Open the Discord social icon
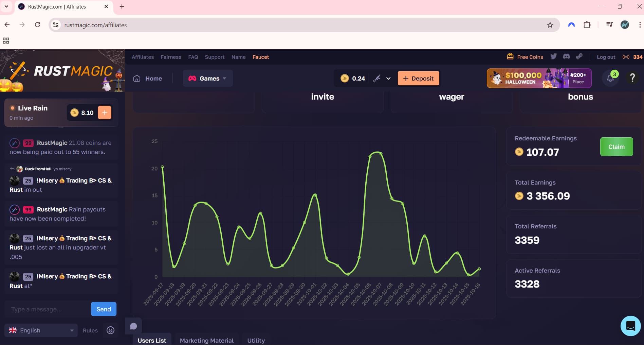This screenshot has width=644, height=345. point(566,57)
